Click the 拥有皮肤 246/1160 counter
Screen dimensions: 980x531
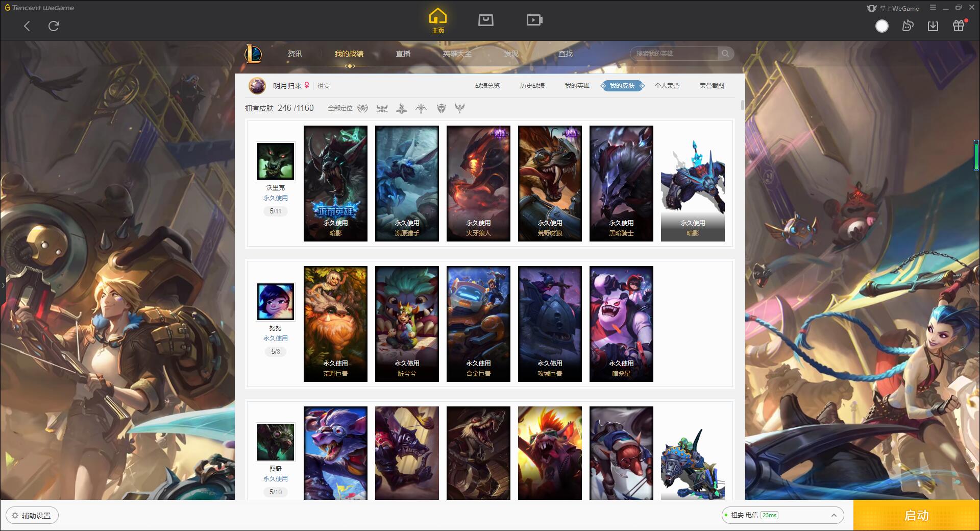[x=279, y=108]
